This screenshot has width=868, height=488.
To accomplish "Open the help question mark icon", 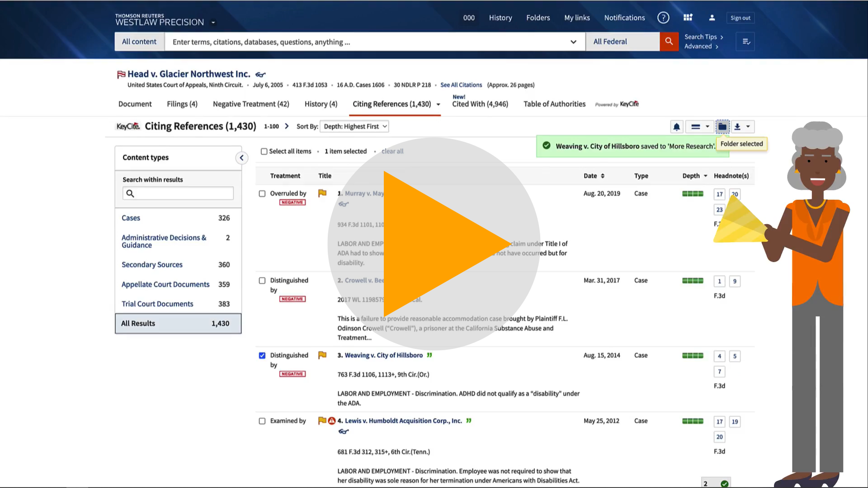I will [663, 18].
